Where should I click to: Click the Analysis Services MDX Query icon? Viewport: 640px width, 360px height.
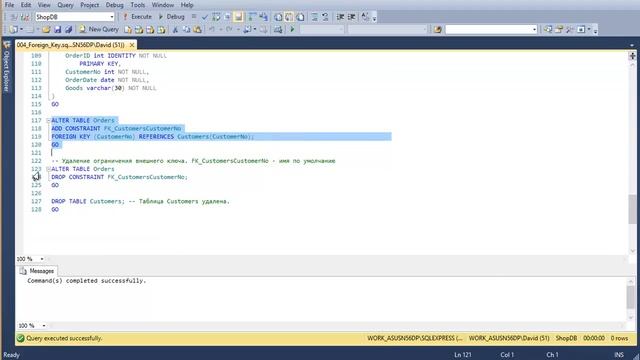click(x=139, y=29)
